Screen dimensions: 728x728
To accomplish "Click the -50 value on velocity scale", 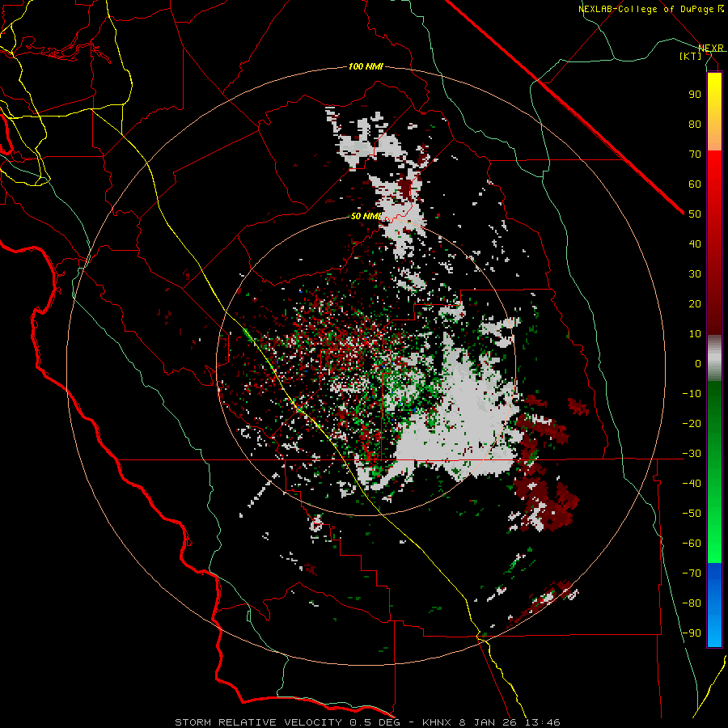I will click(x=692, y=514).
